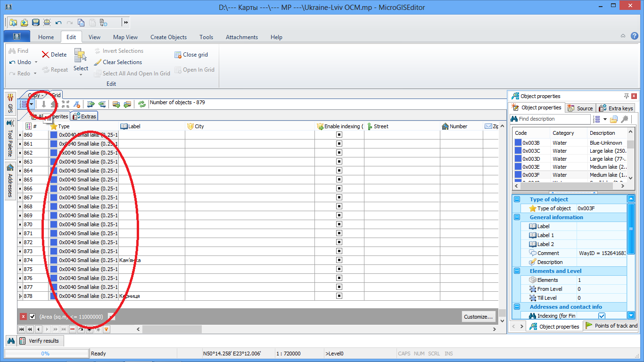
Task: Click the Delete red X icon
Action: (x=46, y=55)
